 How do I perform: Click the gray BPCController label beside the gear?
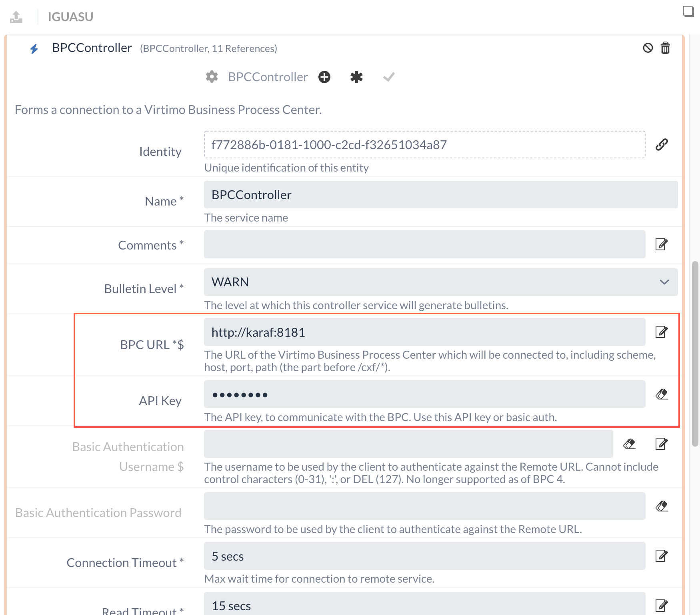pos(268,77)
